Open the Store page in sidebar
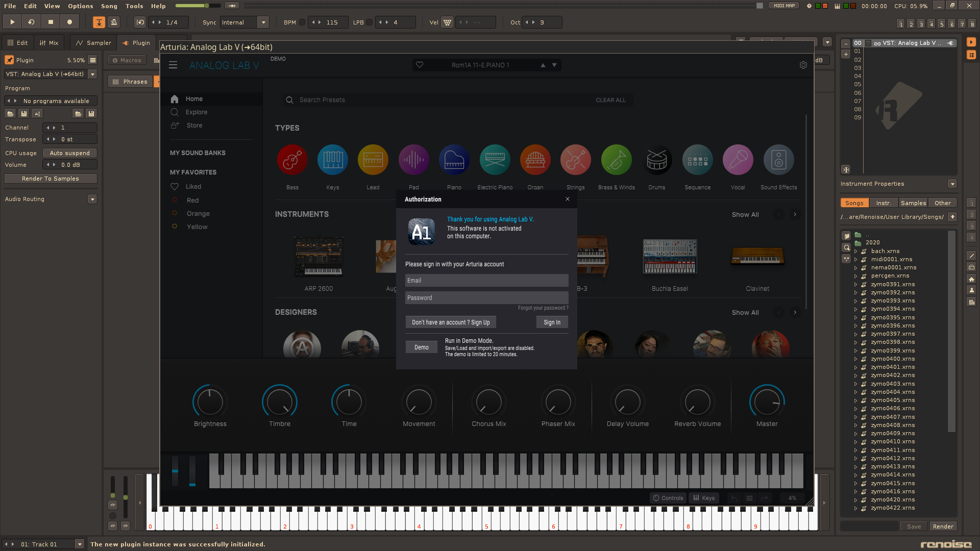This screenshot has width=980, height=551. [x=194, y=126]
